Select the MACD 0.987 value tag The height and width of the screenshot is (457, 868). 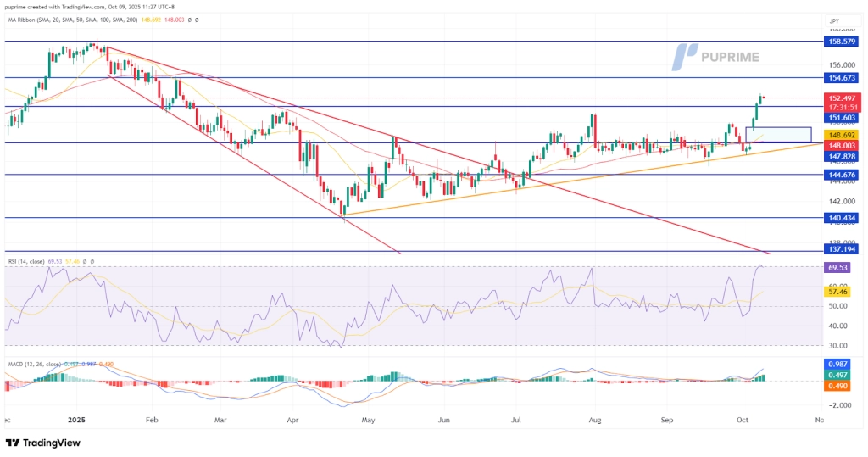839,364
